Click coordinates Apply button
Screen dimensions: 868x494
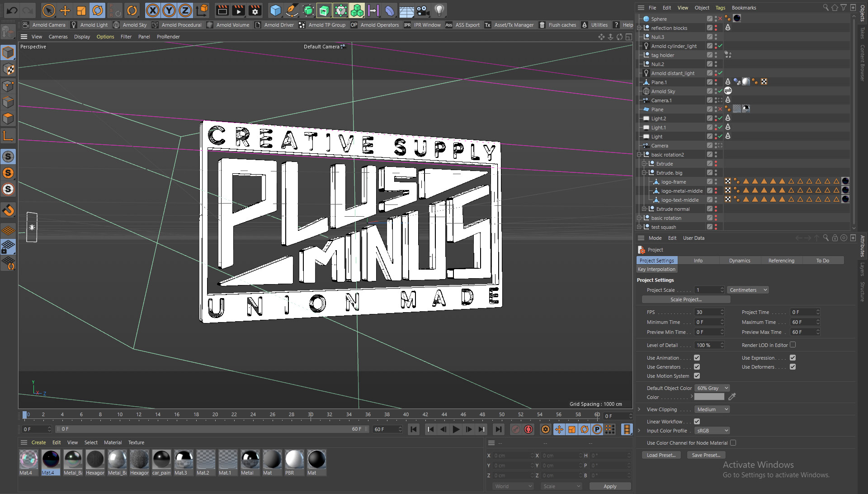point(610,486)
